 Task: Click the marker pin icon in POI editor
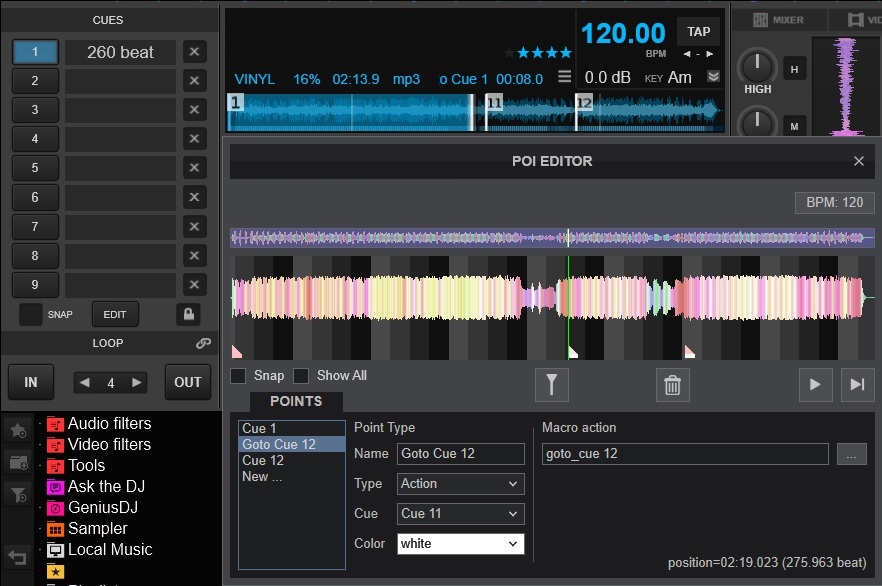(x=552, y=384)
